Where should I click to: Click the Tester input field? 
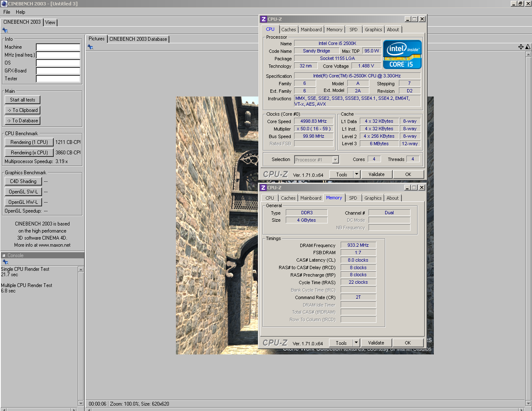tap(58, 79)
